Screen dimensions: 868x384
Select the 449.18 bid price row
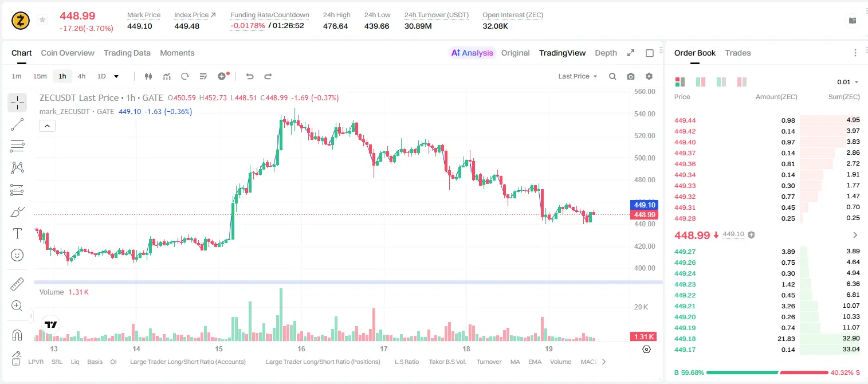point(767,339)
